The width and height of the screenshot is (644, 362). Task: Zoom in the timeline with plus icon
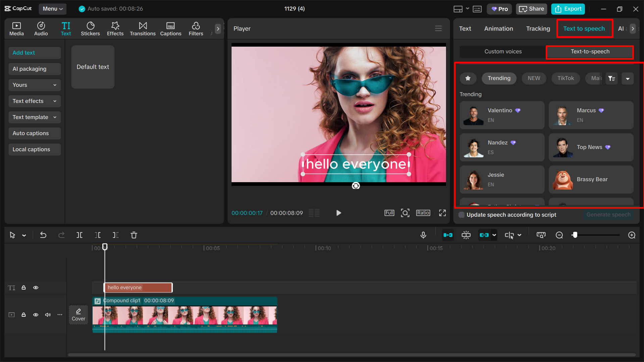click(x=632, y=235)
